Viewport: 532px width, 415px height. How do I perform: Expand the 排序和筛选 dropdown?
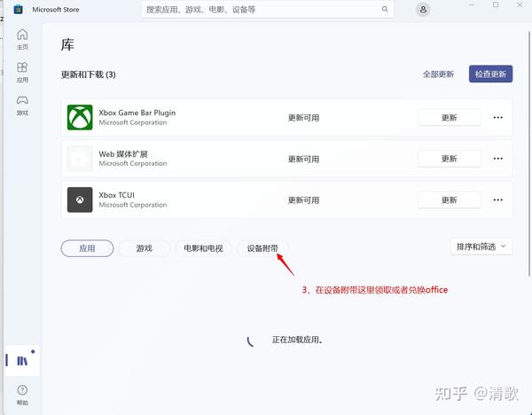click(481, 247)
